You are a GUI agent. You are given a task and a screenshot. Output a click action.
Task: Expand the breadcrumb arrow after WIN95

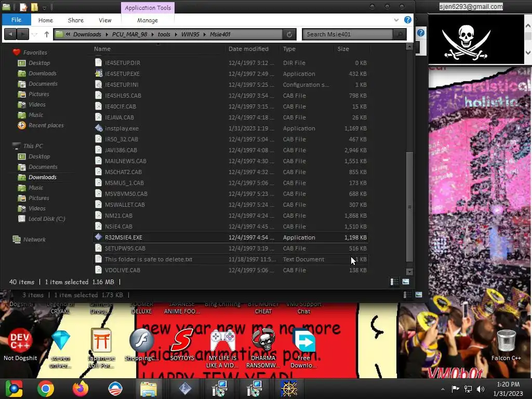coord(205,34)
